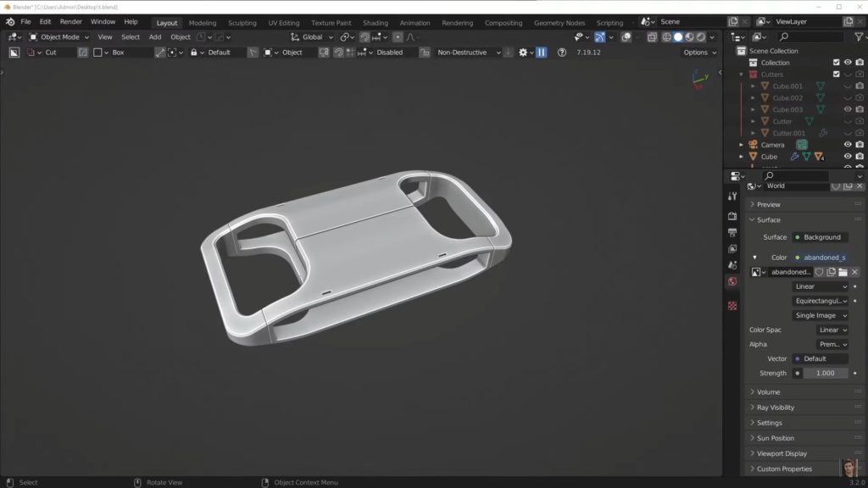This screenshot has width=868, height=488.
Task: Switch to the Shading workspace tab
Action: click(375, 23)
